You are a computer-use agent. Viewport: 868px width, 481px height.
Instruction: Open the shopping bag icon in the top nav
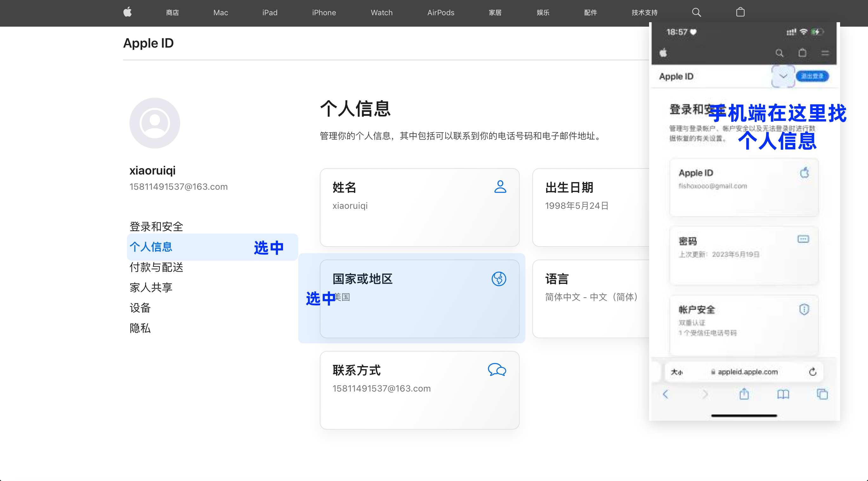coord(740,12)
